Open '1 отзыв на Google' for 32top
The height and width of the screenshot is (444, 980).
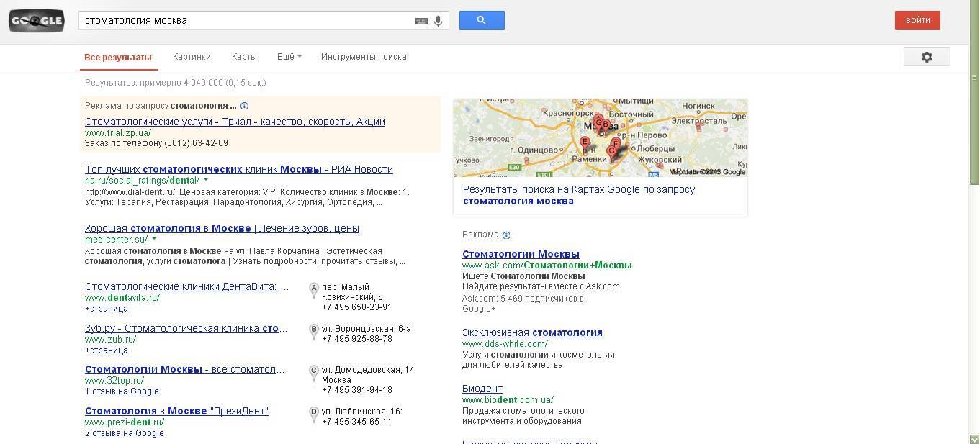122,391
